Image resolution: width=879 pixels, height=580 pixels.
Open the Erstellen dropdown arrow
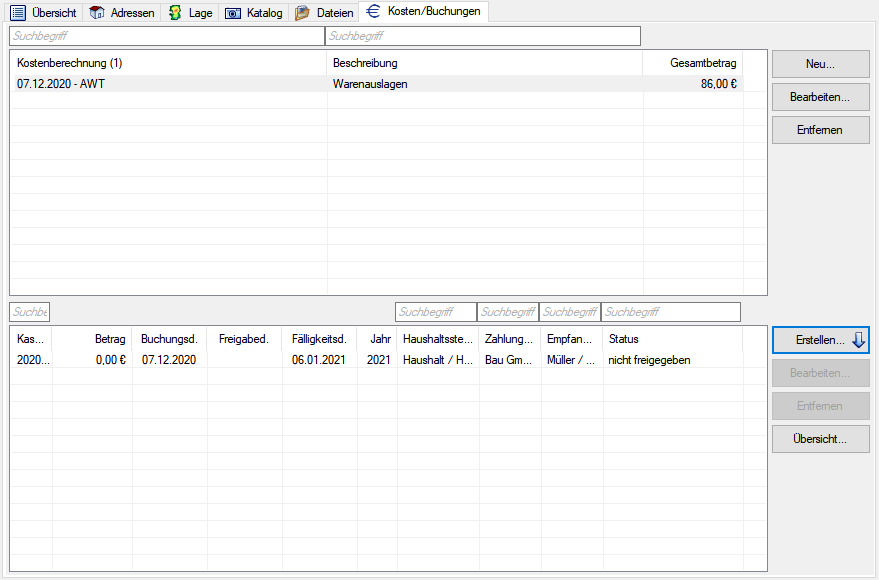(x=858, y=340)
